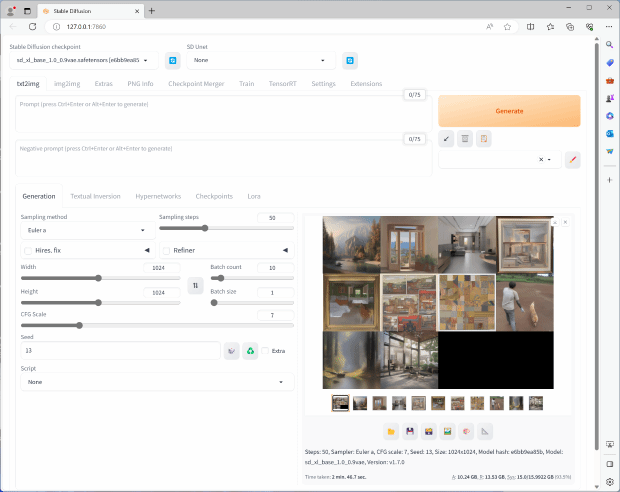Viewport: 620px width, 492px height.
Task: Enable Hires. fix checkbox
Action: [x=28, y=250]
